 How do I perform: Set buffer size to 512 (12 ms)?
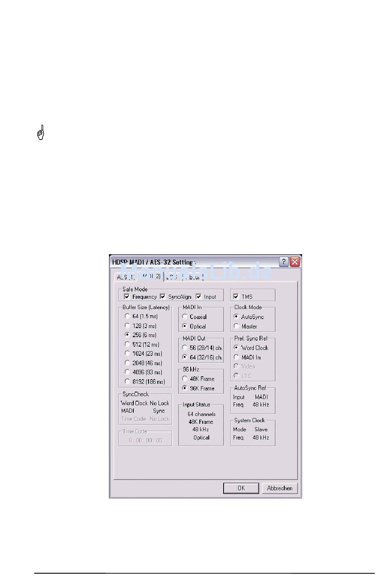coord(127,344)
